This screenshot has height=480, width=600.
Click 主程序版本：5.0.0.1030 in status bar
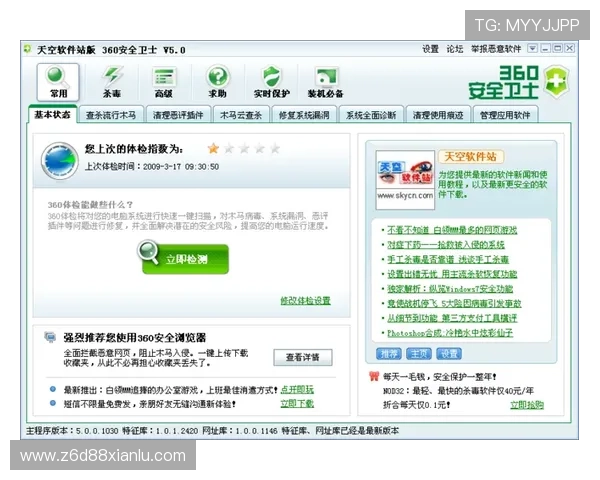pyautogui.click(x=72, y=431)
